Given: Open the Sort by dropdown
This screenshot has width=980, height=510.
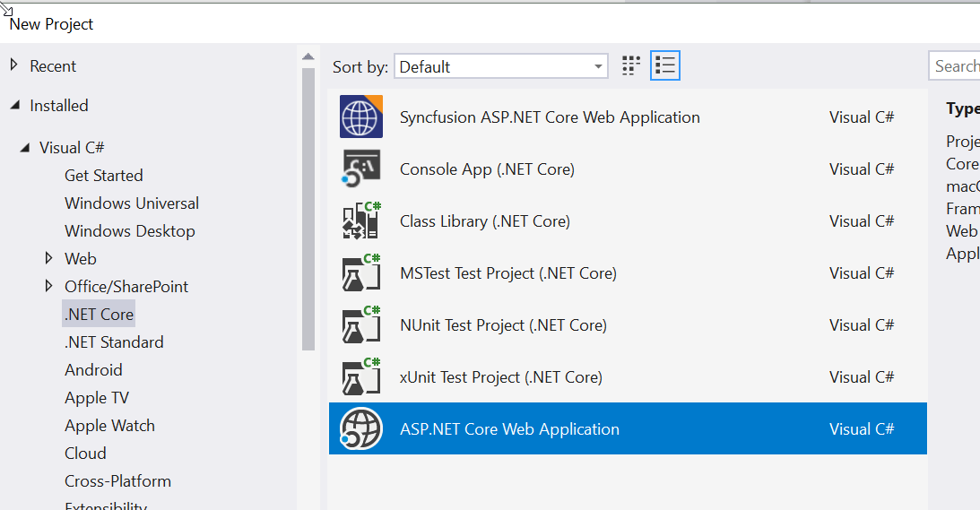Looking at the screenshot, I should (x=500, y=66).
